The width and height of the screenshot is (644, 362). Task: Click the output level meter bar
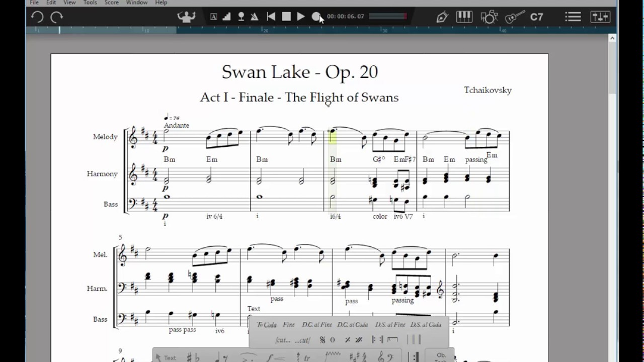point(387,17)
